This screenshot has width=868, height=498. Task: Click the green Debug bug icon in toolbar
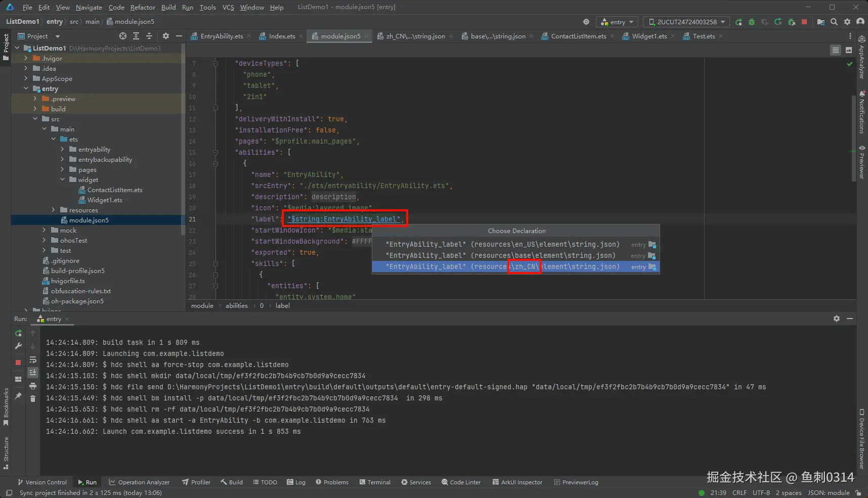point(752,22)
